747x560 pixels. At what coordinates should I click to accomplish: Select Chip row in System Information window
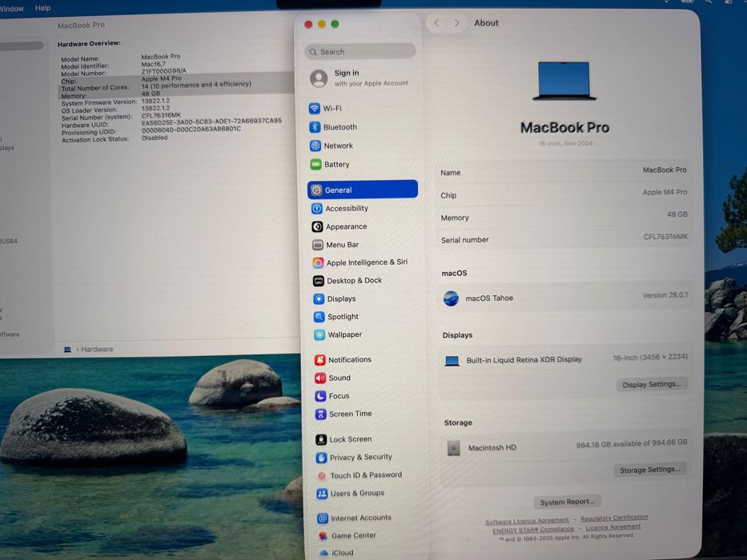coord(176,79)
